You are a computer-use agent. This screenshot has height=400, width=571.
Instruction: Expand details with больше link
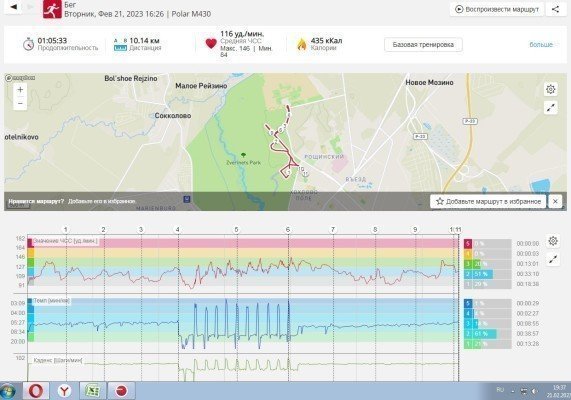(541, 44)
